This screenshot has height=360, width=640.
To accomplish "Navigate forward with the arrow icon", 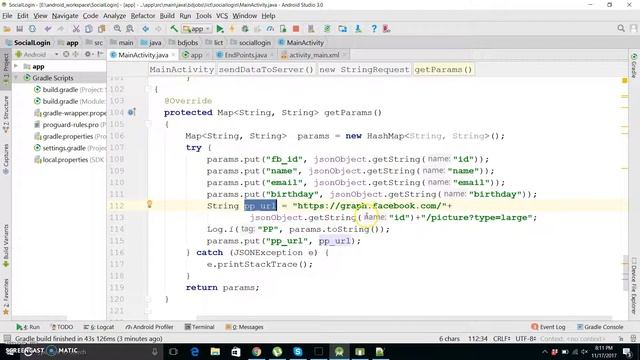I will click(x=158, y=29).
